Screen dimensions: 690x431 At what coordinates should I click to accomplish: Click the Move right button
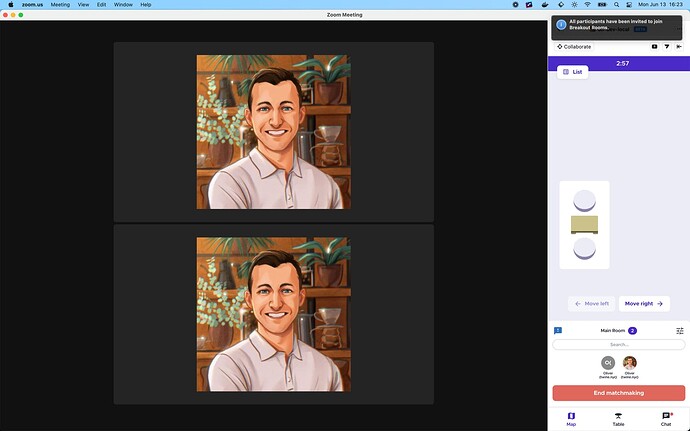click(x=644, y=304)
